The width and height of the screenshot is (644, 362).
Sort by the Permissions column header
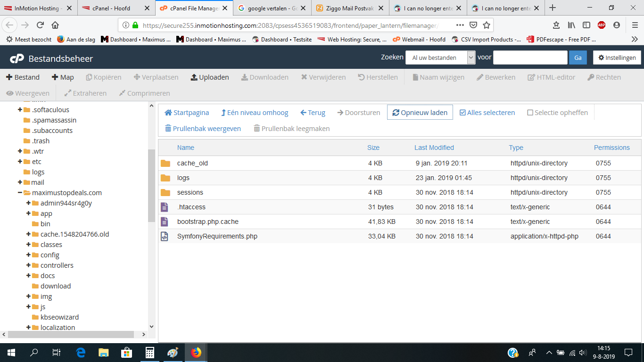point(612,148)
